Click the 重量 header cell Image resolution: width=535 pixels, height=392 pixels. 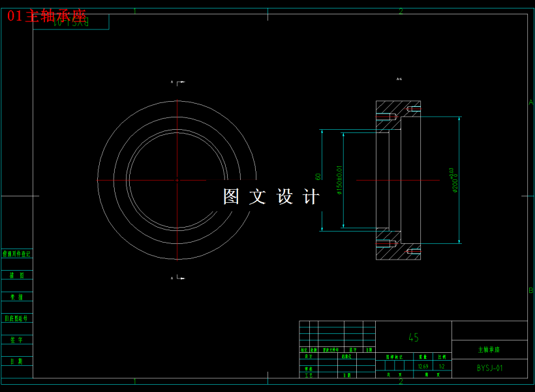tap(423, 357)
